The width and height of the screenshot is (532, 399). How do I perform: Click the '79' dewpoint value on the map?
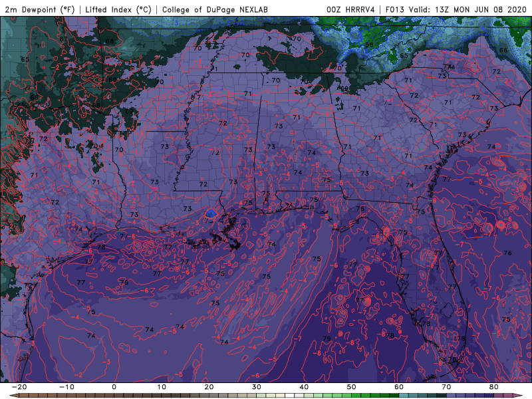pyautogui.click(x=327, y=338)
